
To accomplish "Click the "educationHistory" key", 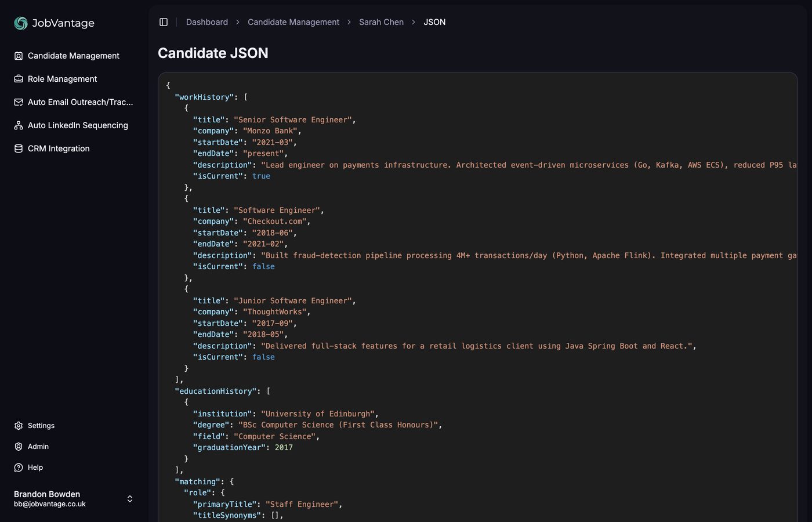I will coord(216,391).
